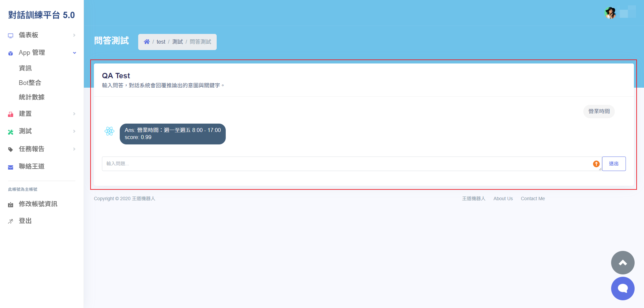Open the 修改帳號資訊 sidebar item
The image size is (644, 308).
(38, 204)
